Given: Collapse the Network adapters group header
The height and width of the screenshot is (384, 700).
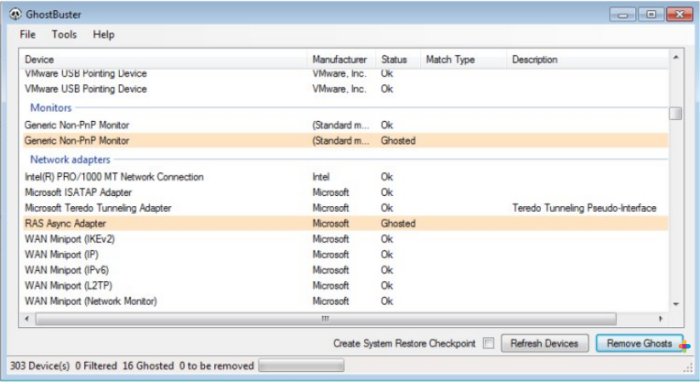Looking at the screenshot, I should [70, 159].
